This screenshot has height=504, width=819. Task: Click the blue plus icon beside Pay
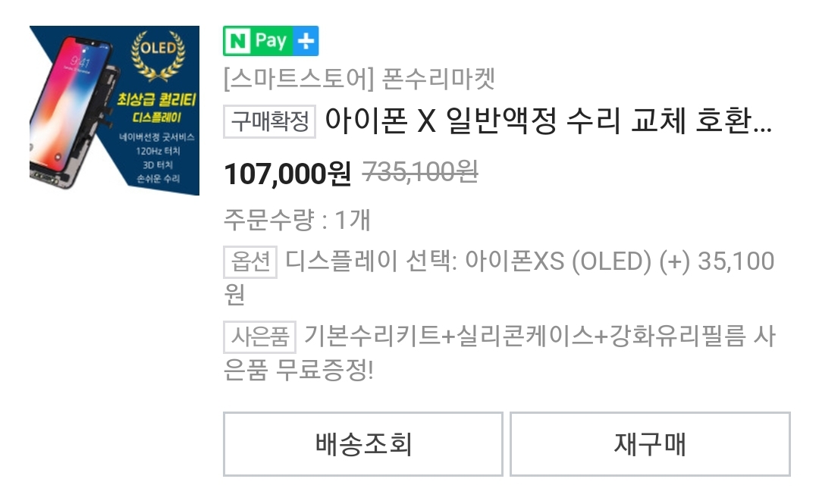306,41
